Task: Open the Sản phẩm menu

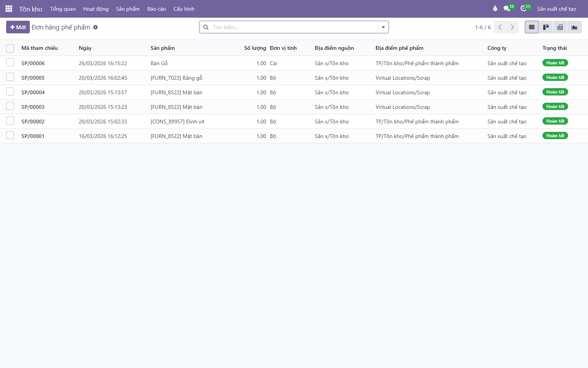Action: [x=128, y=9]
